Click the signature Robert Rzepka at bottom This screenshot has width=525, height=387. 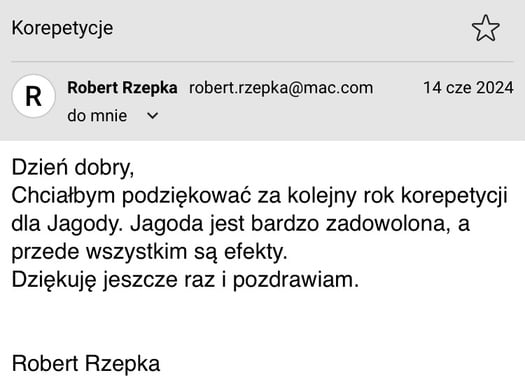click(86, 364)
